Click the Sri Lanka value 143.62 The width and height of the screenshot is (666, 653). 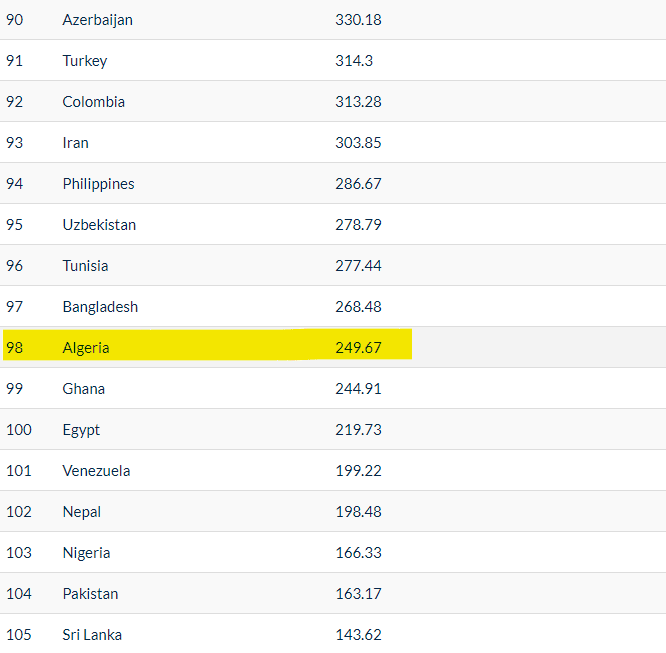pos(358,635)
